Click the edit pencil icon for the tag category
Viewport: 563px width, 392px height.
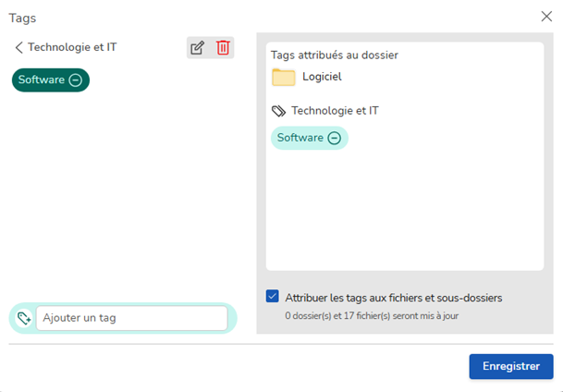(x=197, y=48)
